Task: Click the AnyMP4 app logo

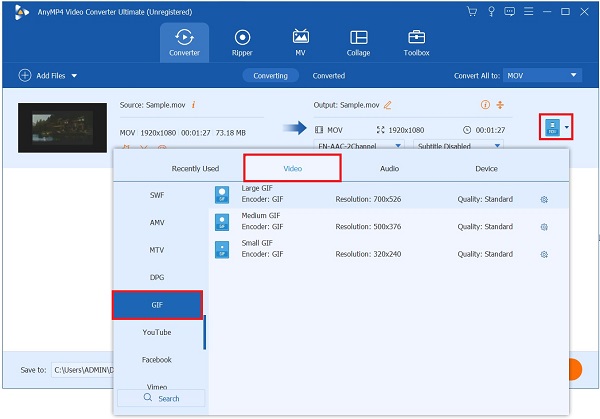Action: click(x=21, y=12)
